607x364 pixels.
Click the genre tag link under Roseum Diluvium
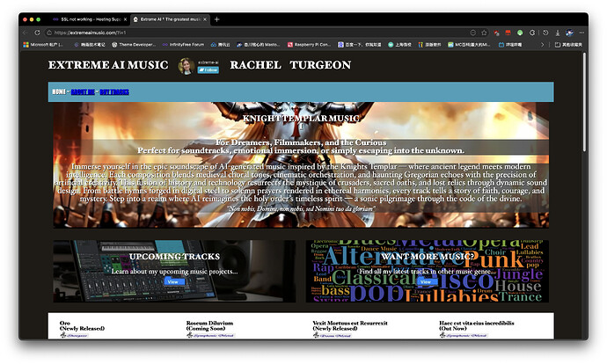[x=213, y=335]
